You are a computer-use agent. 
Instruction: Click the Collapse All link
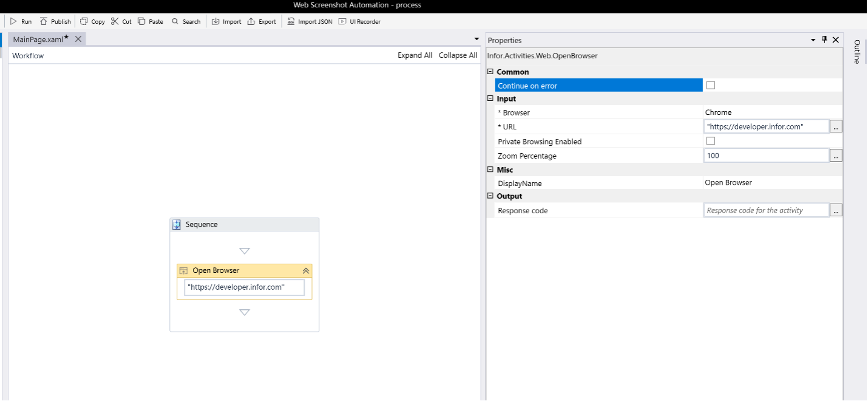[458, 55]
